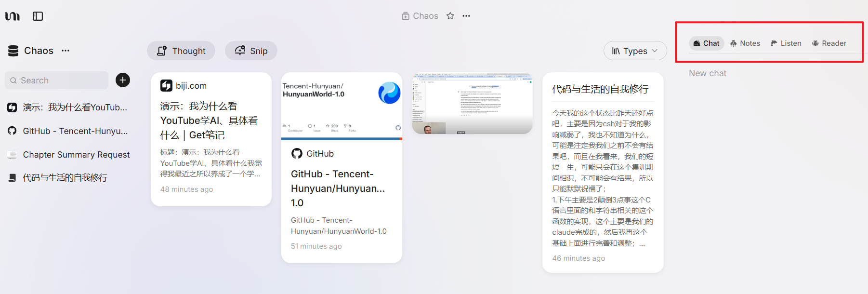Open the Reader tab

(829, 43)
